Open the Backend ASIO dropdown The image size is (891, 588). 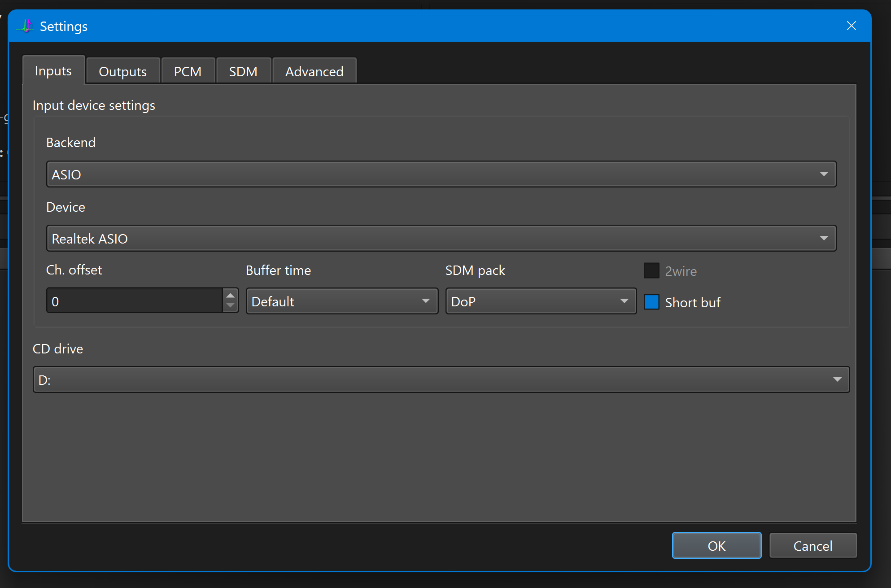[x=441, y=174]
